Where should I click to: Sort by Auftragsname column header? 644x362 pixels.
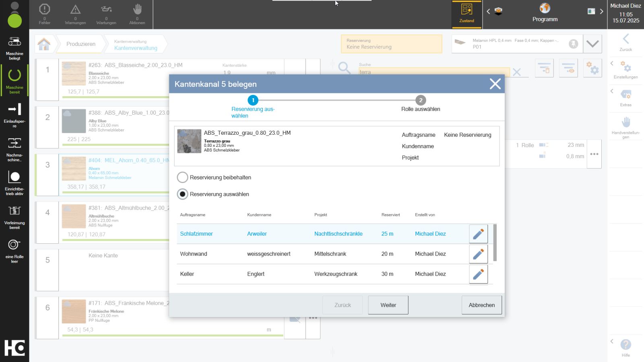coord(192,215)
